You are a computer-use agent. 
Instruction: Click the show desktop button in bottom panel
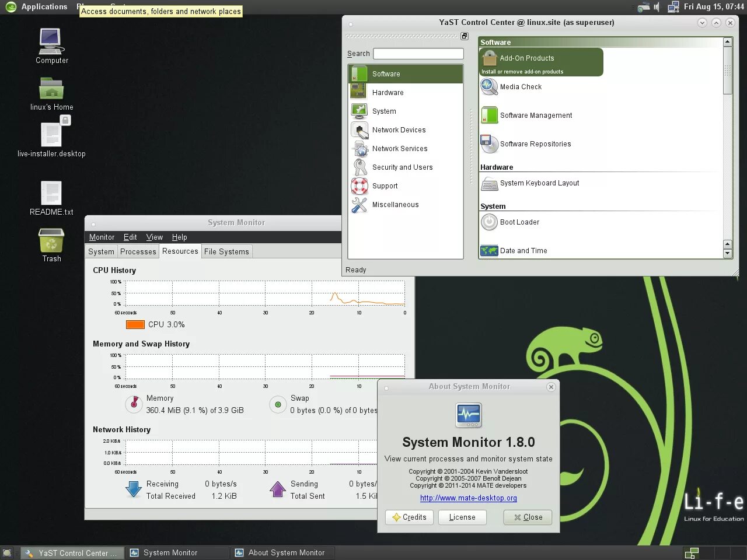pos(7,553)
